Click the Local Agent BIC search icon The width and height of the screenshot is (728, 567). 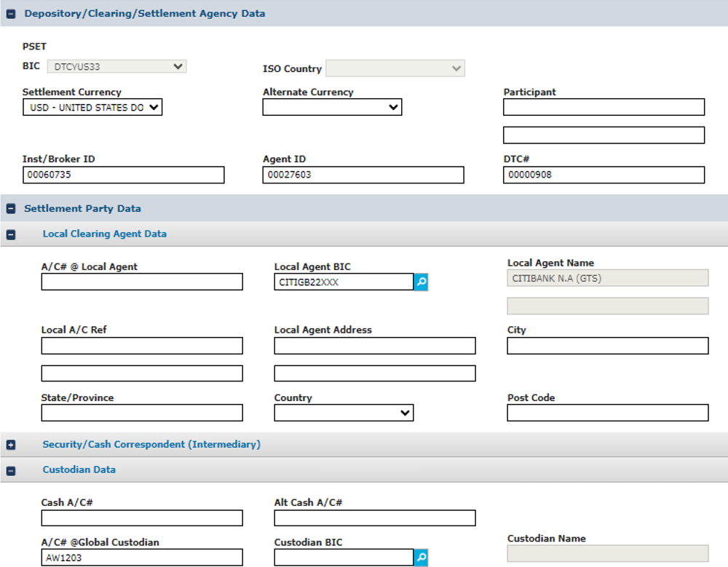click(x=421, y=282)
